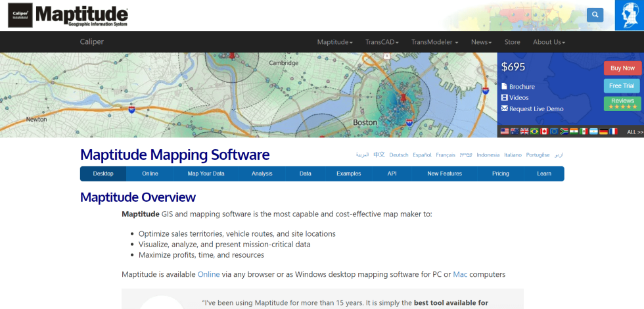Open the Brochure document link
The image size is (644, 309).
pos(522,87)
